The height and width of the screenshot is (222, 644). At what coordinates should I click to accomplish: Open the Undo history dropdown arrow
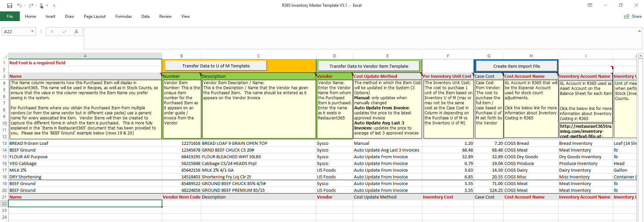[x=25, y=6]
